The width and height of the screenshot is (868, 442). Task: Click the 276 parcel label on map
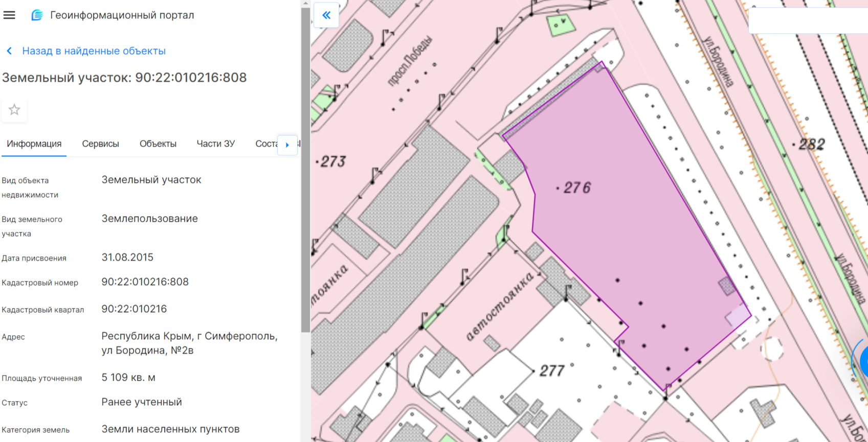(576, 188)
